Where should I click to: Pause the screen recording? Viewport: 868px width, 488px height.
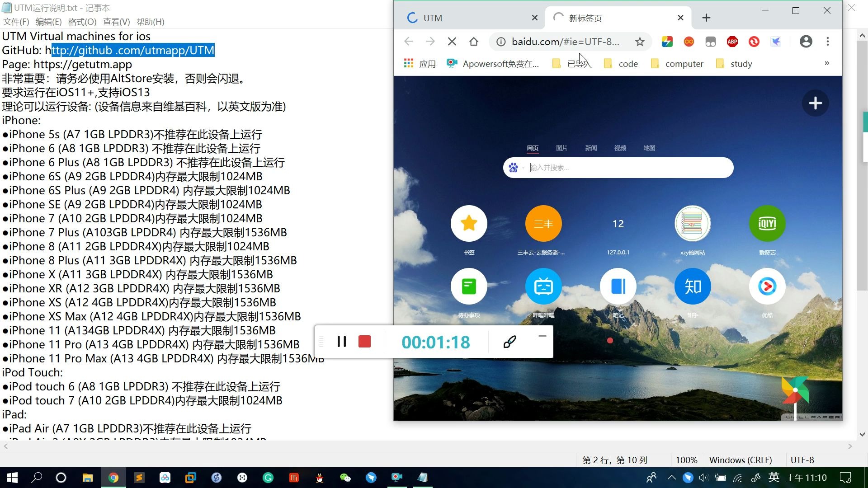tap(342, 342)
